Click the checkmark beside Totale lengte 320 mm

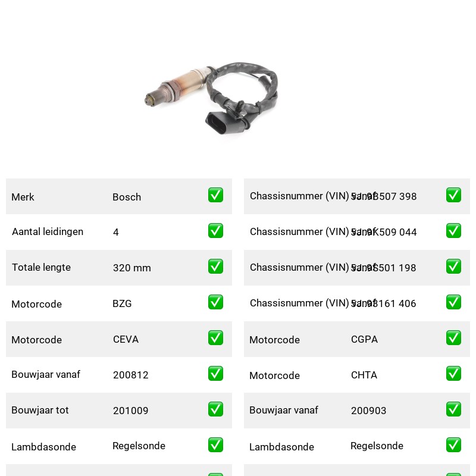pyautogui.click(x=215, y=266)
